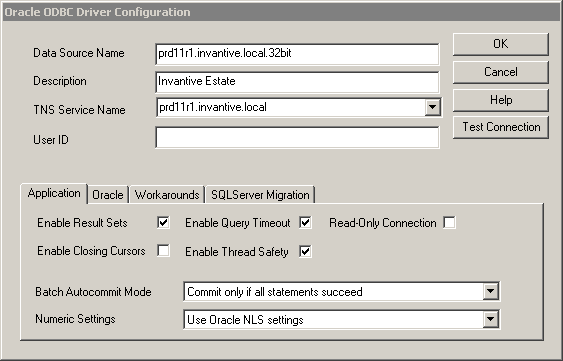Expand the Numeric Settings dropdown arrow
This screenshot has height=361, width=563.
(x=490, y=319)
